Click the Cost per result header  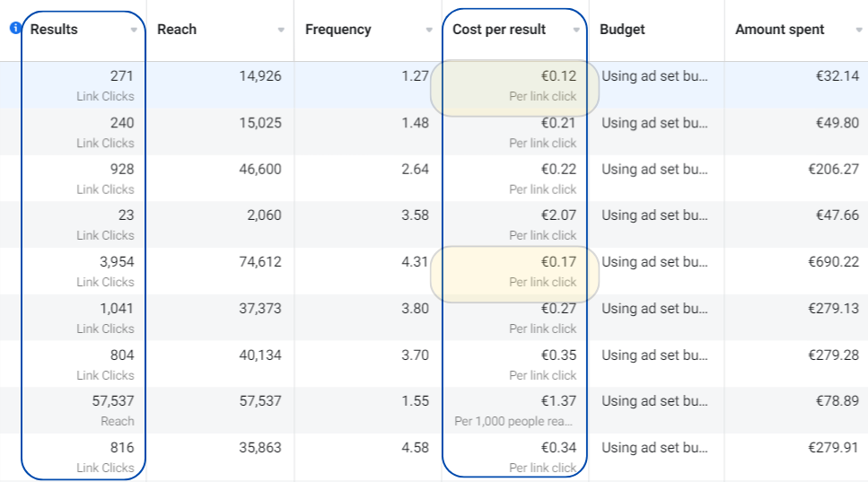(x=499, y=30)
